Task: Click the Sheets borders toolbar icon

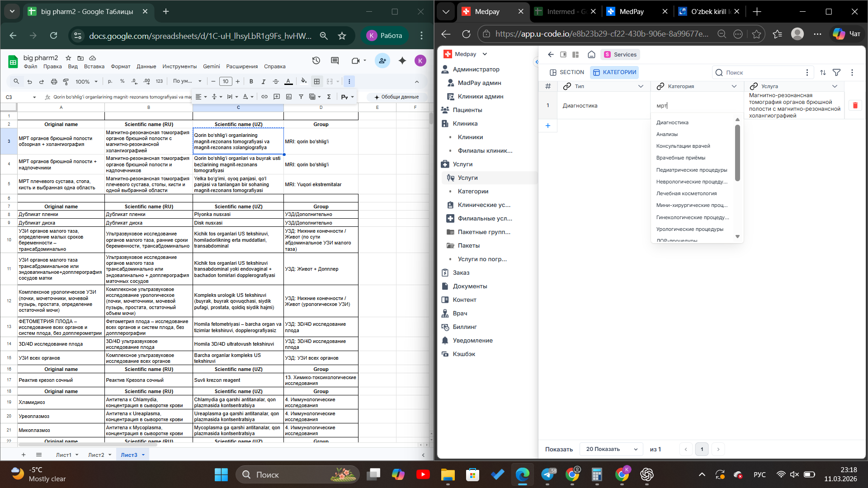Action: [x=317, y=81]
